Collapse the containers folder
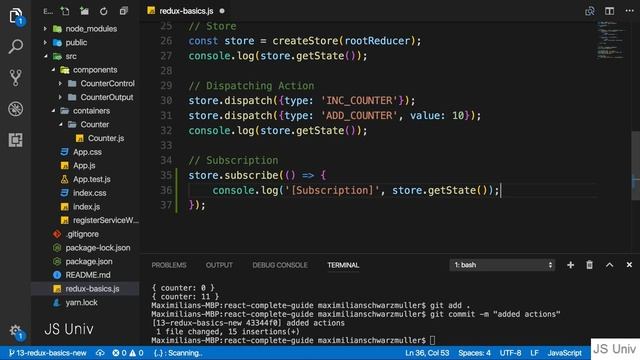 tap(85, 111)
